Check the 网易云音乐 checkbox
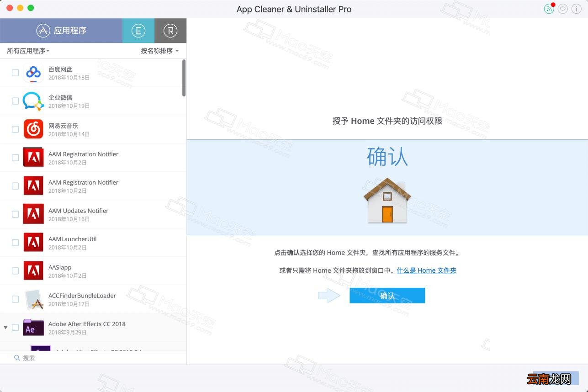The image size is (588, 392). click(15, 129)
